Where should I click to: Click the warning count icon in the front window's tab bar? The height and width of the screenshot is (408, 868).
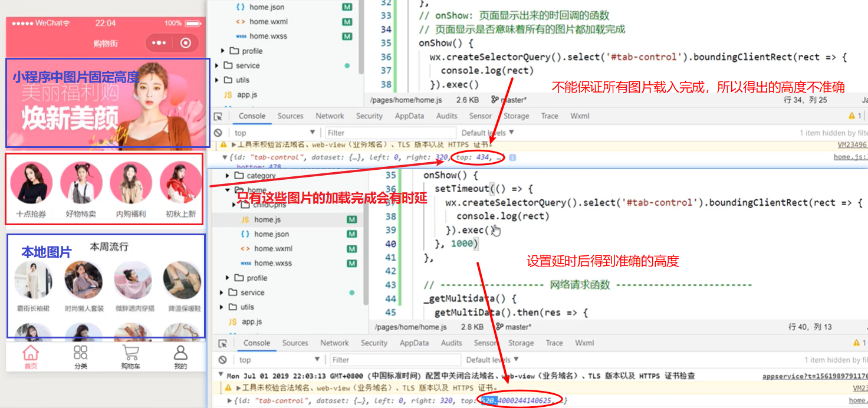point(856,343)
